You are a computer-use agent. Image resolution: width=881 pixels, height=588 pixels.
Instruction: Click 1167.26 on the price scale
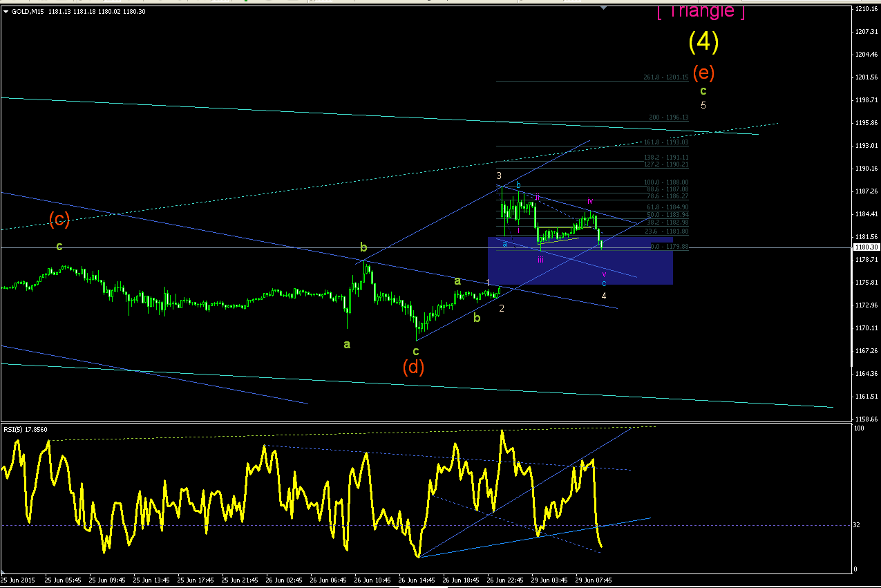pos(866,350)
